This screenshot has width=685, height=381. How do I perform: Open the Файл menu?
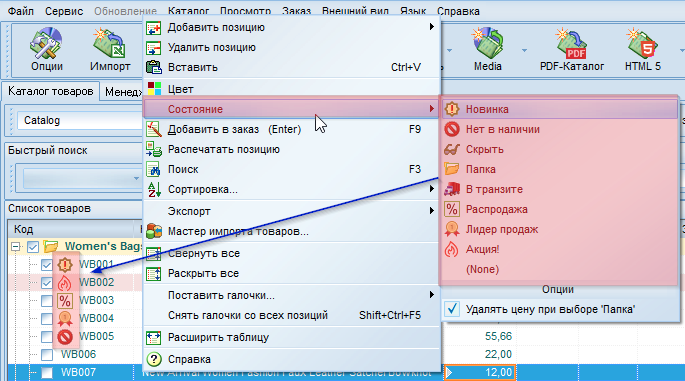click(21, 11)
